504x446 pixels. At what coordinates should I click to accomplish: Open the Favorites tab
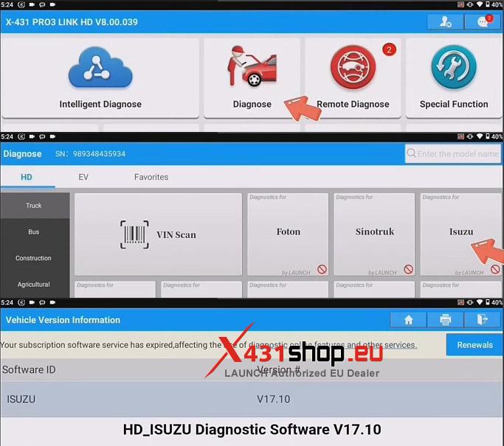click(151, 177)
